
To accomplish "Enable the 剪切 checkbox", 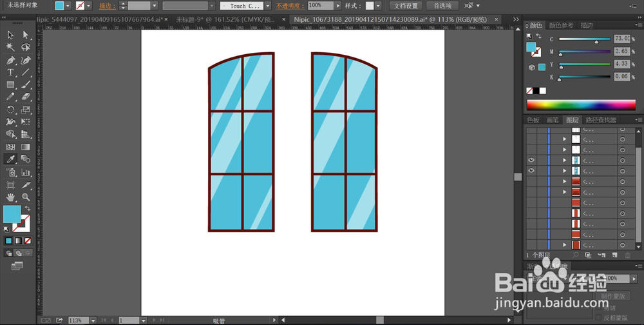I will [599, 308].
